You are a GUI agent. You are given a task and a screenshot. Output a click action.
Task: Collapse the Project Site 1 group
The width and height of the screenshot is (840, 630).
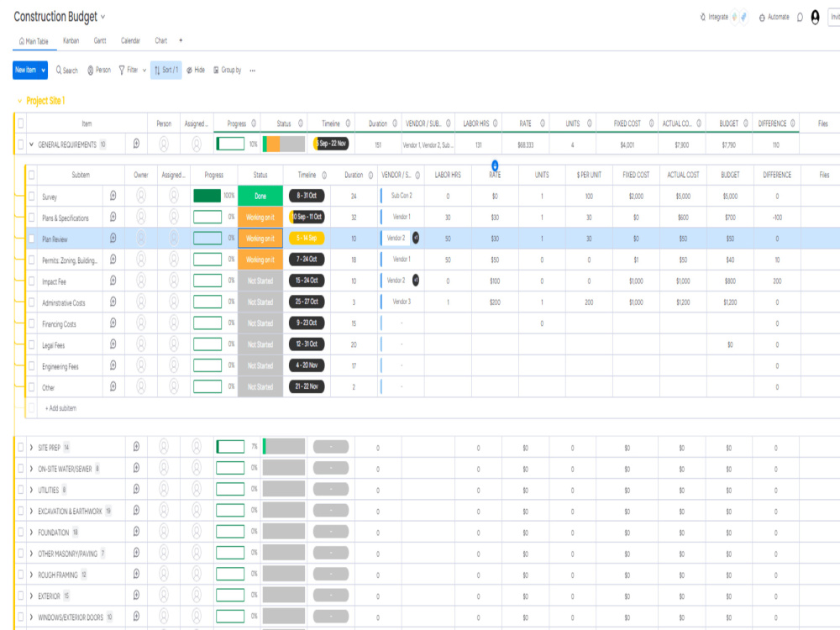pos(20,101)
